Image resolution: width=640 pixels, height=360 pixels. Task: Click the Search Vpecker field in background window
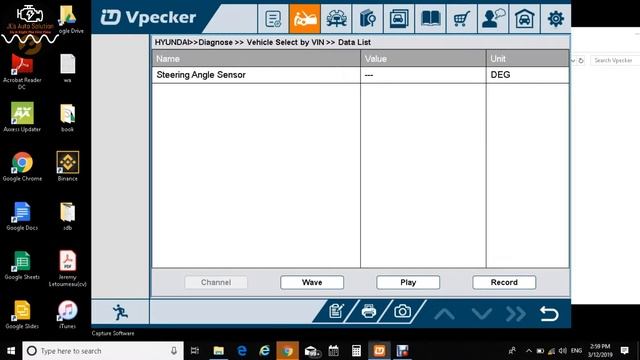[x=615, y=60]
